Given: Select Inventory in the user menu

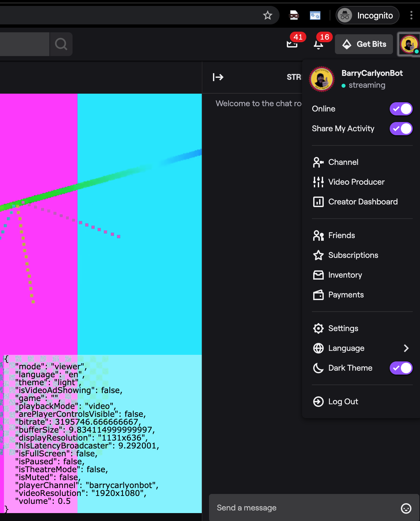Looking at the screenshot, I should point(362,275).
